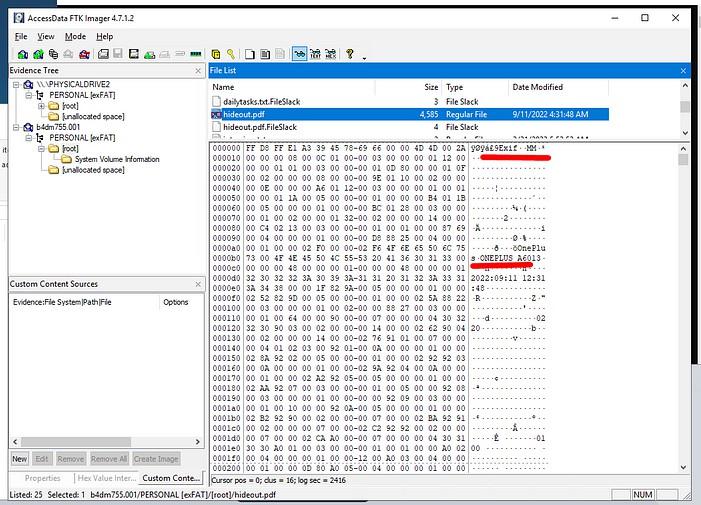This screenshot has height=505, width=701.
Task: Click hex viewer scrollbar down arrow
Action: coord(684,467)
